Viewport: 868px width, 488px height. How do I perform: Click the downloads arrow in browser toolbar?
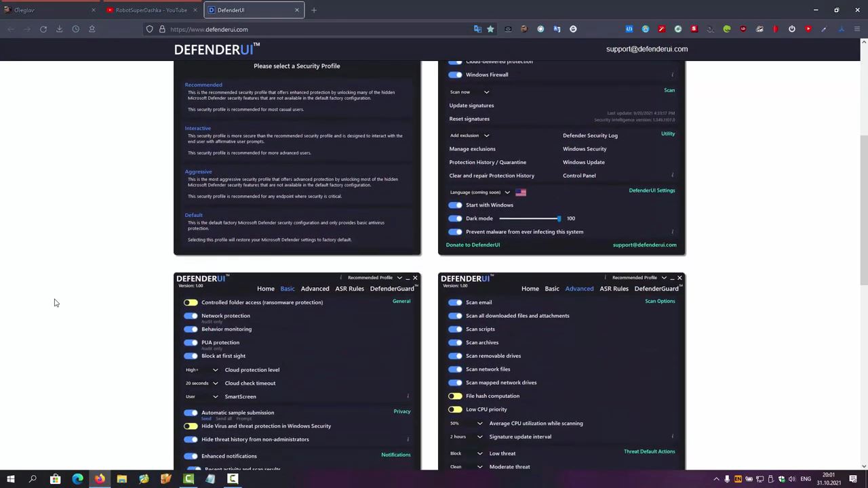pos(60,29)
